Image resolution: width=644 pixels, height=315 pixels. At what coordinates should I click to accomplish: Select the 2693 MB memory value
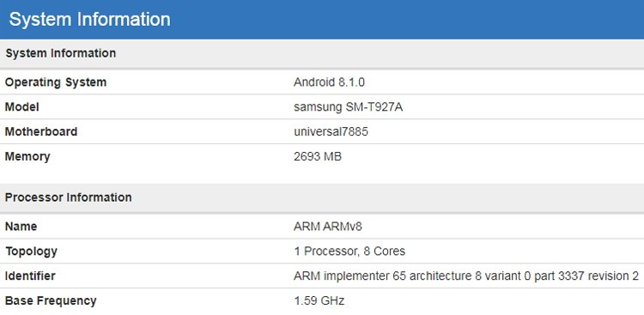318,156
